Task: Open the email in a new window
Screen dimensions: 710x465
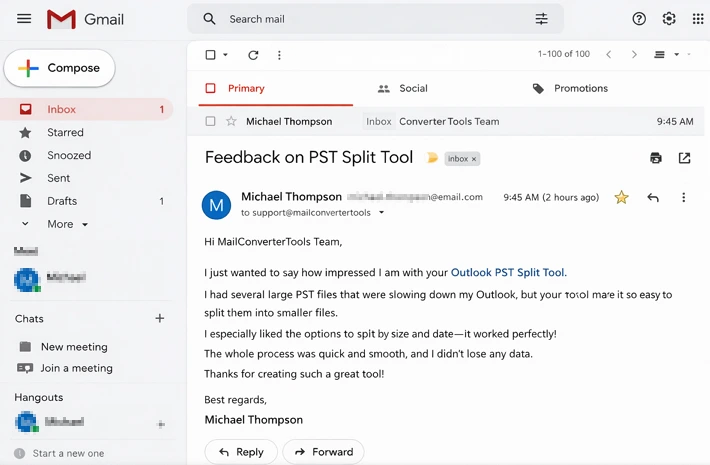Action: pos(684,158)
